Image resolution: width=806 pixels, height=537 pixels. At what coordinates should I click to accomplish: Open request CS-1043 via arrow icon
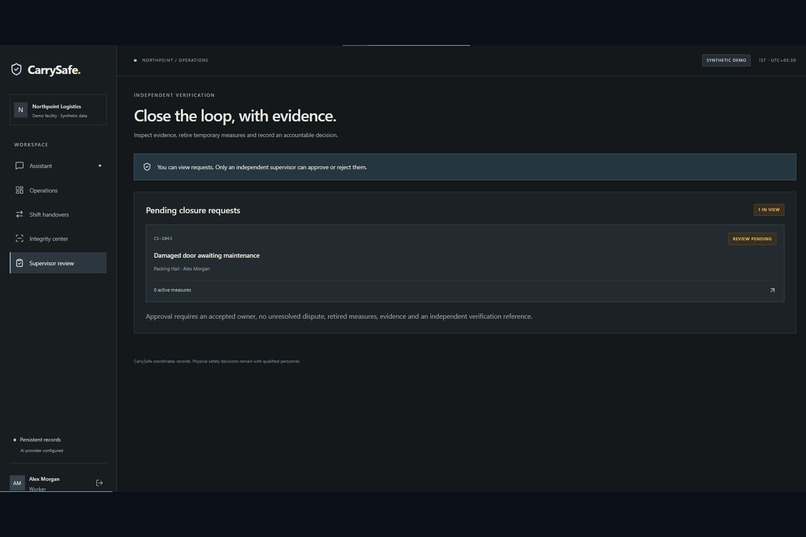[772, 290]
